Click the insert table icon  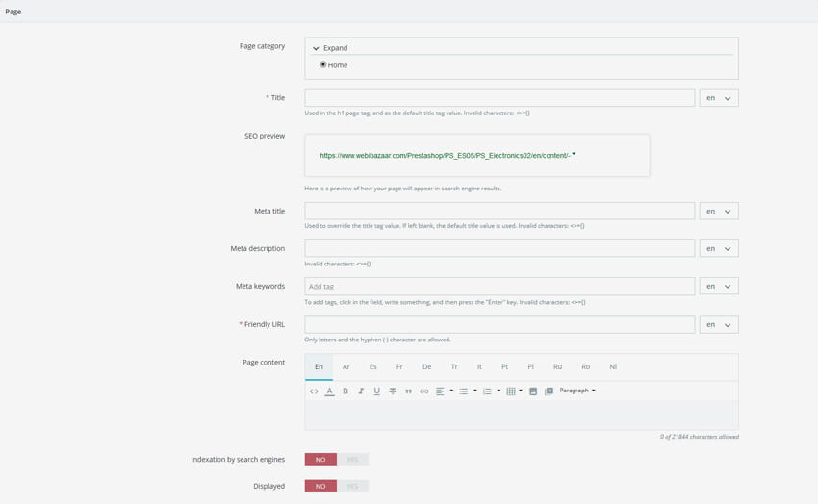click(x=511, y=391)
